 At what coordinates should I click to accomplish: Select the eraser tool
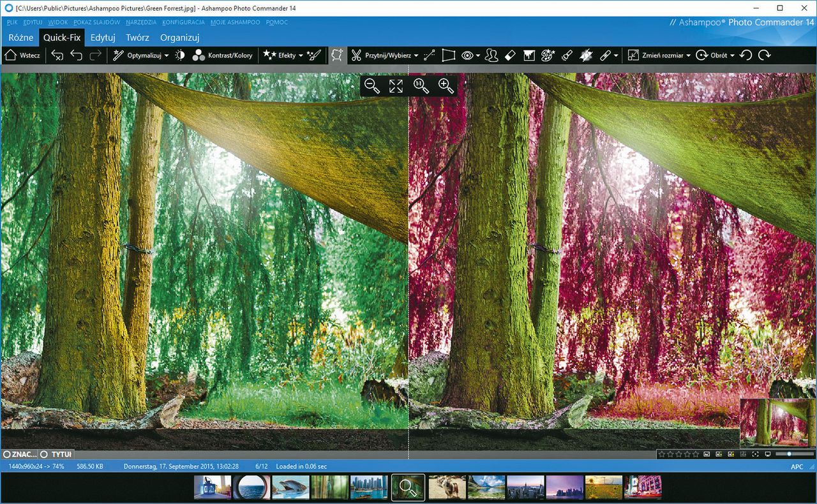510,56
